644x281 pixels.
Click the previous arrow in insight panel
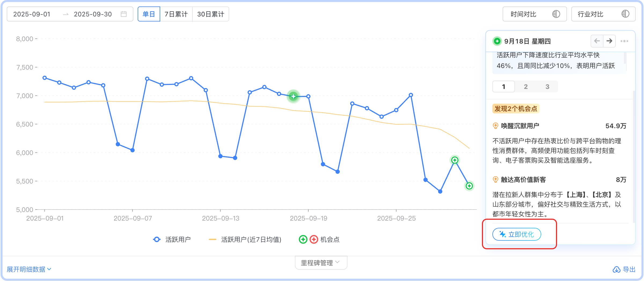coord(597,41)
